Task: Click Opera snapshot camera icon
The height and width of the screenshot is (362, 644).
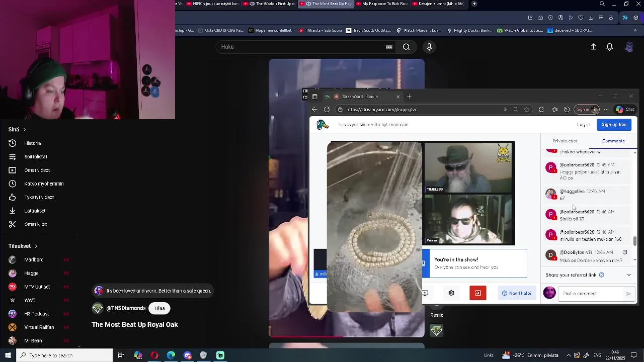Action: point(540,18)
